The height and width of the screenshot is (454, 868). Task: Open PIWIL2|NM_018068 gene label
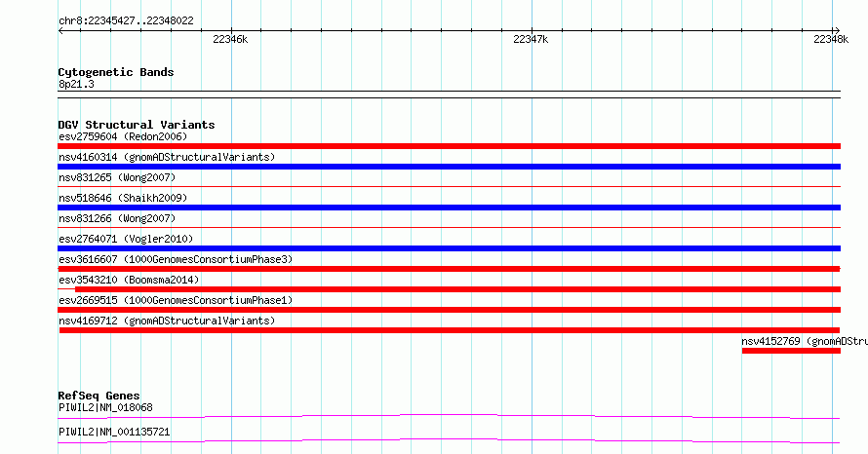pyautogui.click(x=105, y=407)
